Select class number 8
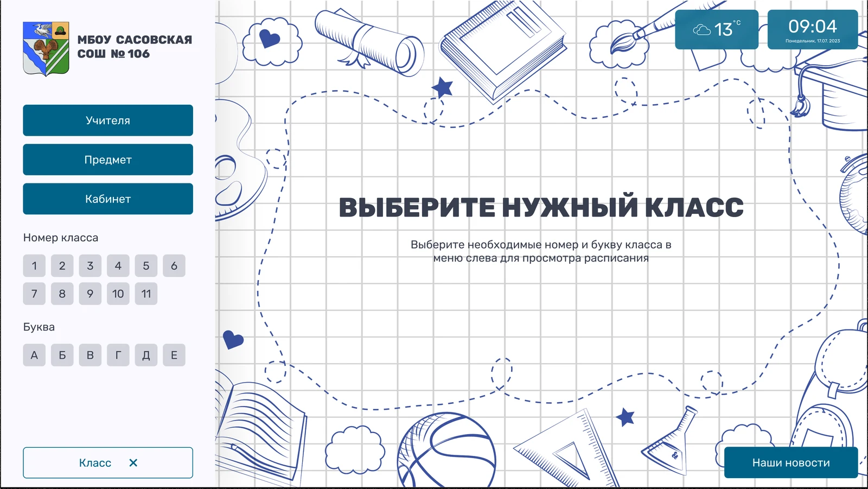 (62, 294)
